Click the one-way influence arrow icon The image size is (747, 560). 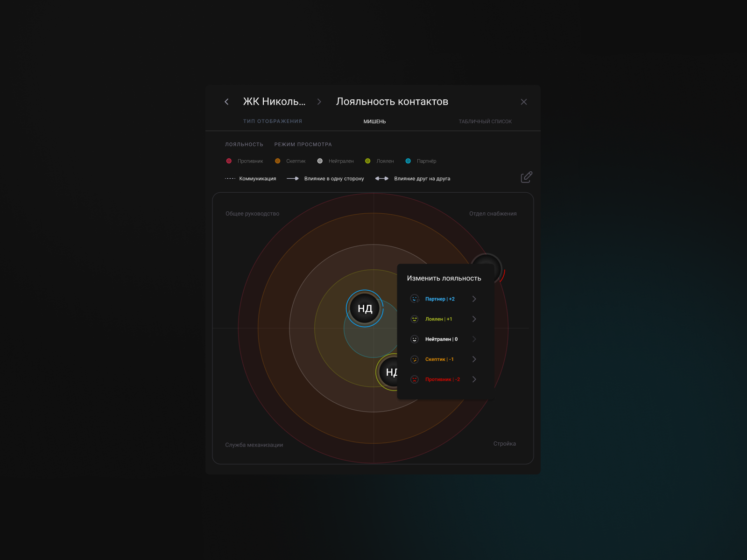[x=293, y=179]
